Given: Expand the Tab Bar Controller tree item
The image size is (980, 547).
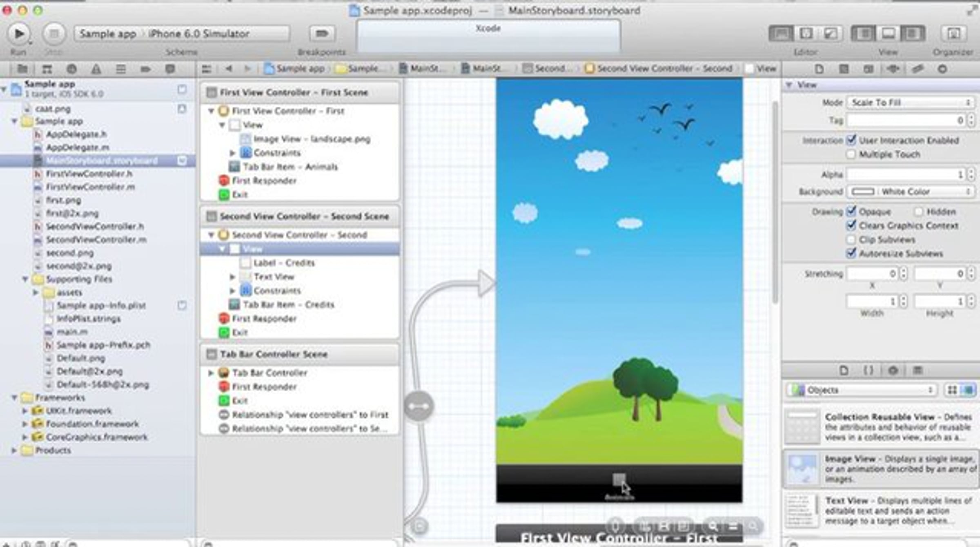Looking at the screenshot, I should tap(211, 373).
